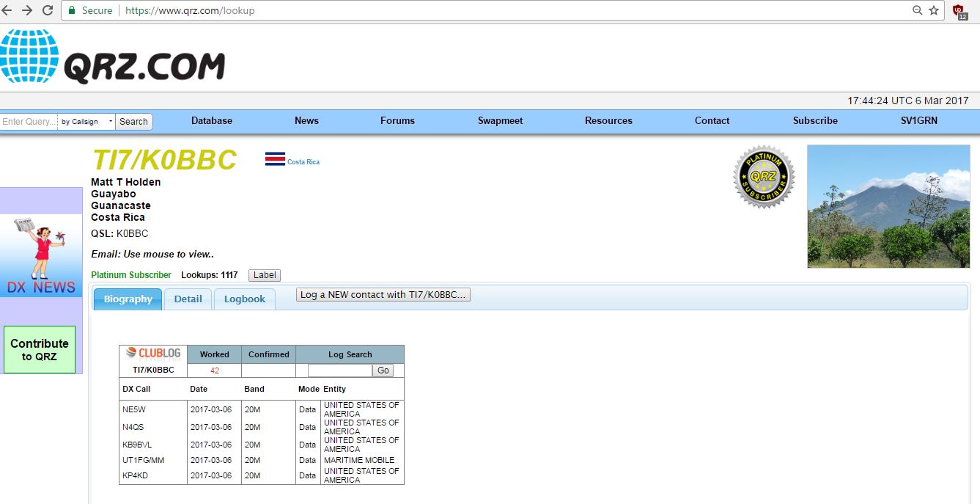The width and height of the screenshot is (980, 504).
Task: Click the Platinum Subscriber green text
Action: (131, 275)
